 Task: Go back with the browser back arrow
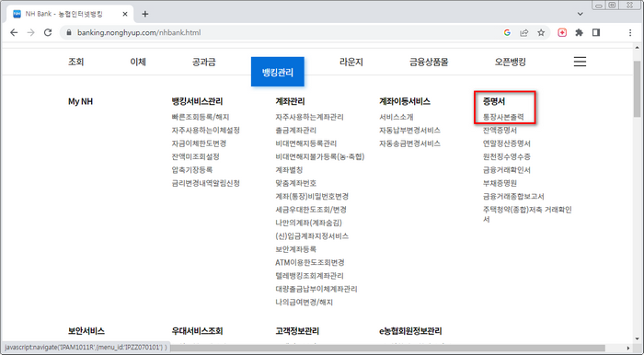14,33
